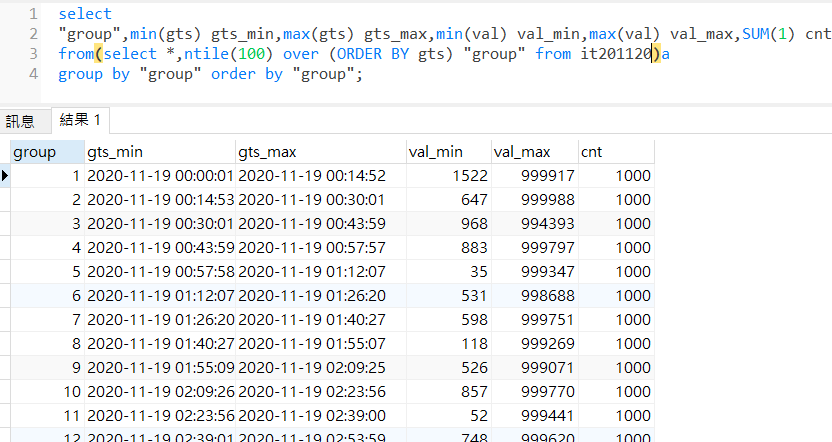Viewport: 832px width, 442px height.
Task: Select gts_min cell 2020-11-19 00:43:59
Action: point(160,247)
